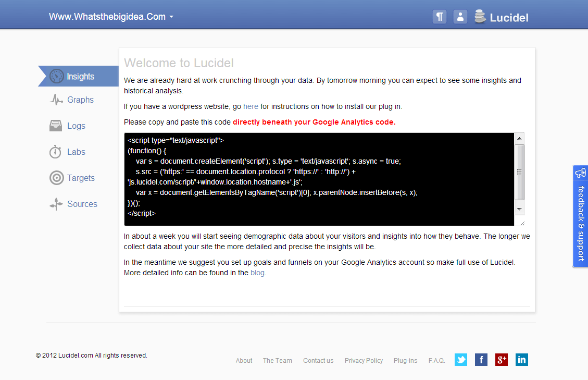Click the Targets bullseye icon
The image size is (588, 380).
(57, 178)
